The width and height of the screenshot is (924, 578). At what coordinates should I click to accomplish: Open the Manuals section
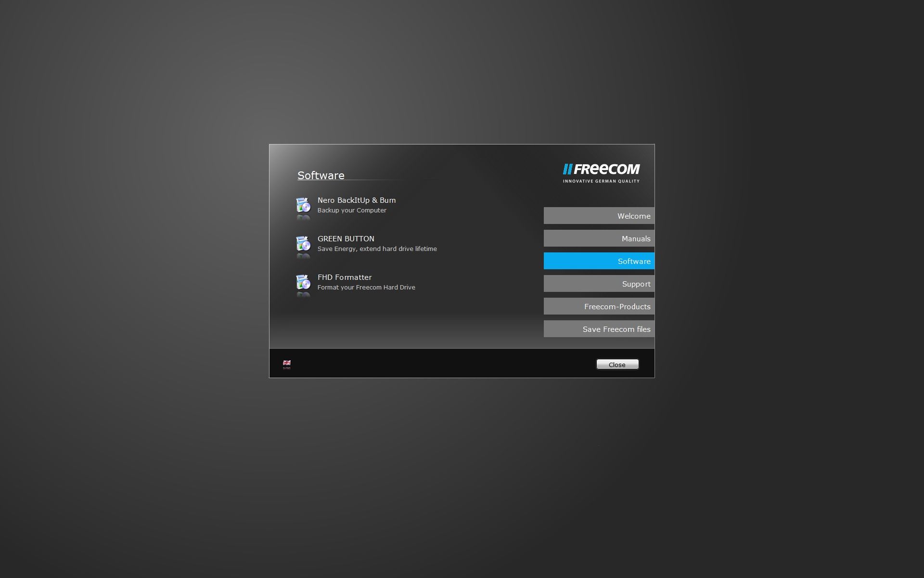[x=599, y=238]
